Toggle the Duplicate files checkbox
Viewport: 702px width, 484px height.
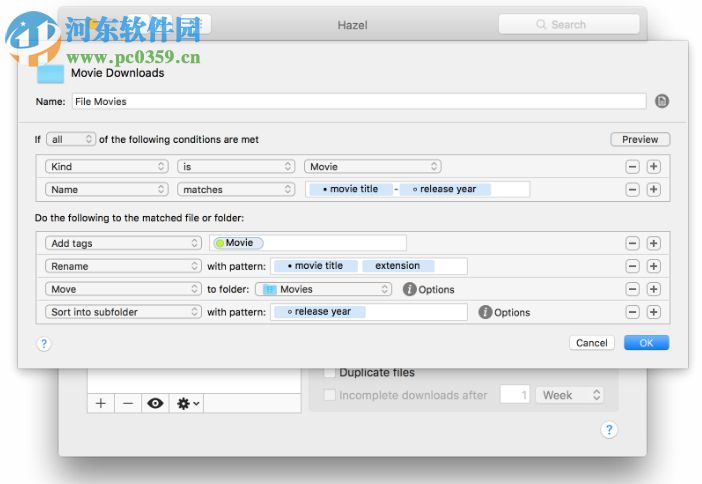(330, 372)
